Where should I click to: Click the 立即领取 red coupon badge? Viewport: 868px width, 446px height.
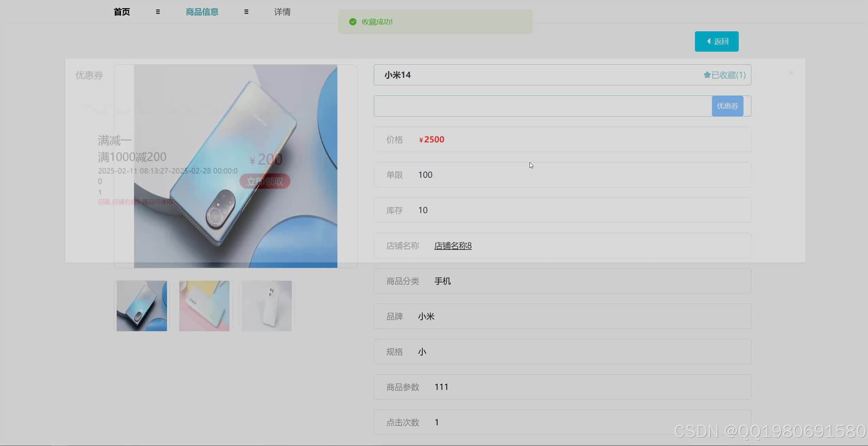pyautogui.click(x=265, y=181)
